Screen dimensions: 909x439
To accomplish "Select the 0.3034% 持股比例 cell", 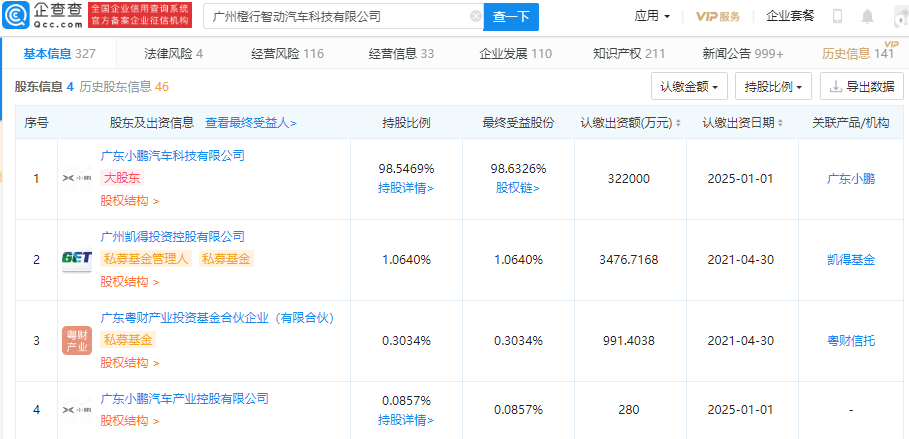I will pyautogui.click(x=406, y=341).
